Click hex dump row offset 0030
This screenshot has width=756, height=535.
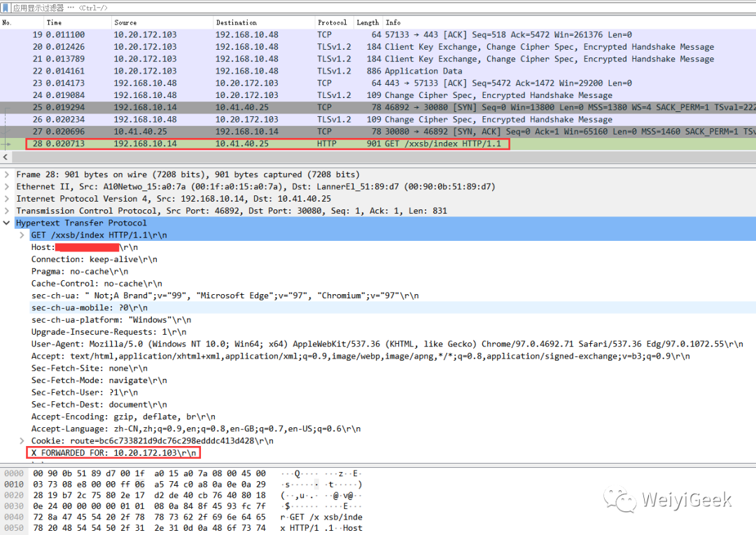pos(13,506)
